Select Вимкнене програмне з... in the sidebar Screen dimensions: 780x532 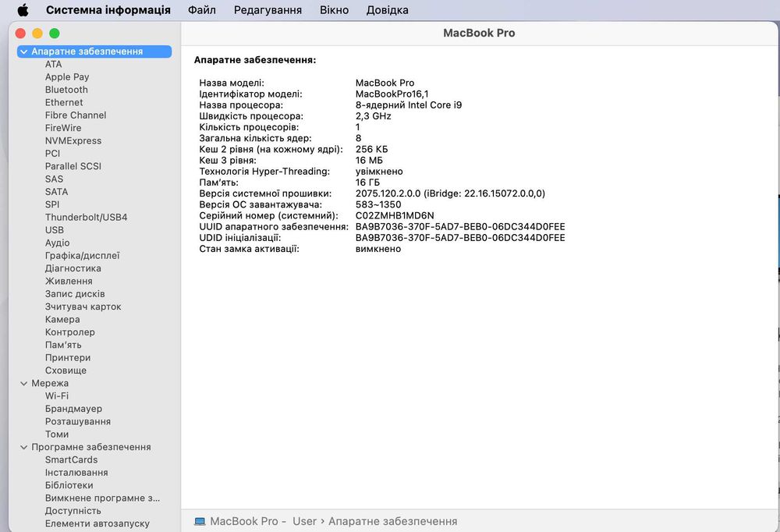click(x=102, y=498)
